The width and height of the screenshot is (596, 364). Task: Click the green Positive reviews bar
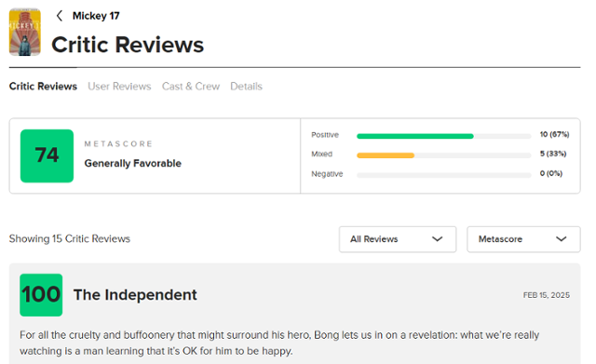[415, 136]
